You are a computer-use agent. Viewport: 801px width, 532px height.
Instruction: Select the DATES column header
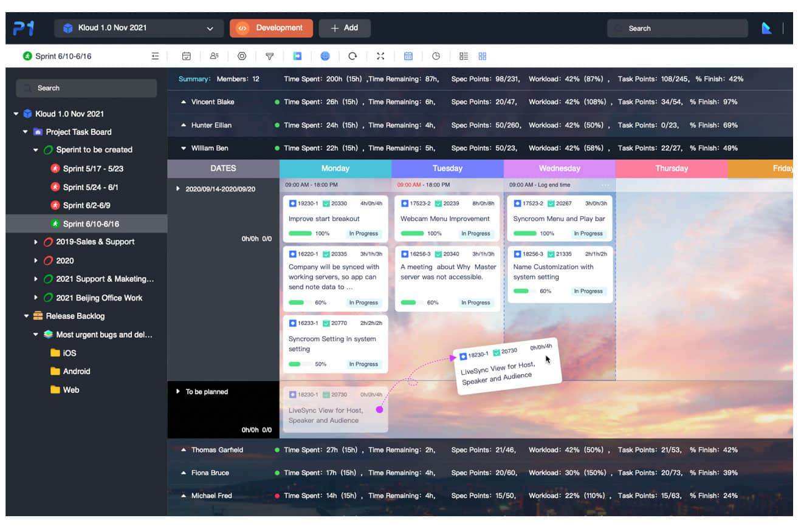click(223, 168)
